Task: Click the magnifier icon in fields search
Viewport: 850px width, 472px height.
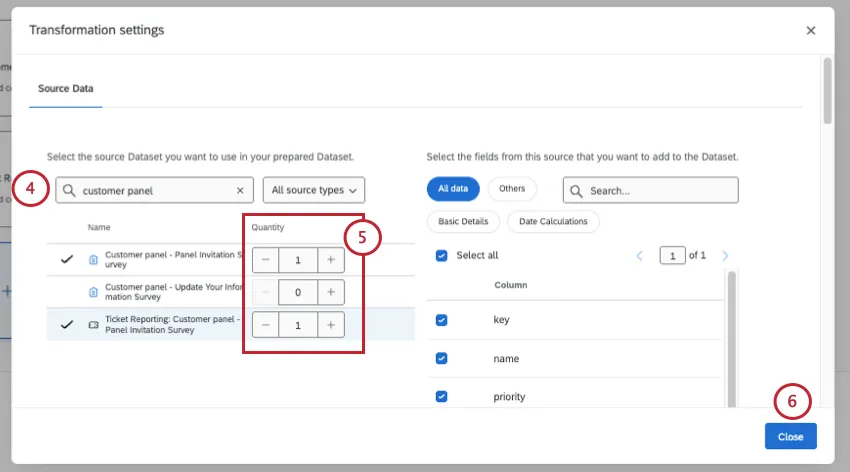Action: pyautogui.click(x=576, y=191)
